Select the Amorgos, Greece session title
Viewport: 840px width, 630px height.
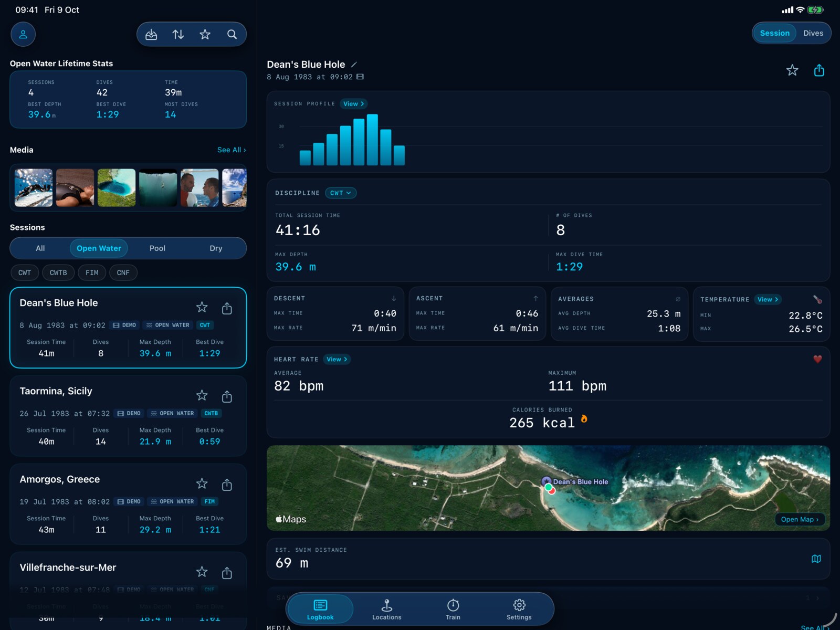[60, 479]
